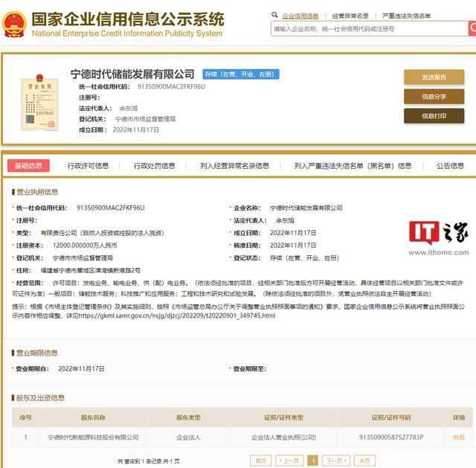The image size is (476, 468).
Task: Open the 列入严重违法失信名单（黑名单）信息 tab
Action: pos(353,165)
